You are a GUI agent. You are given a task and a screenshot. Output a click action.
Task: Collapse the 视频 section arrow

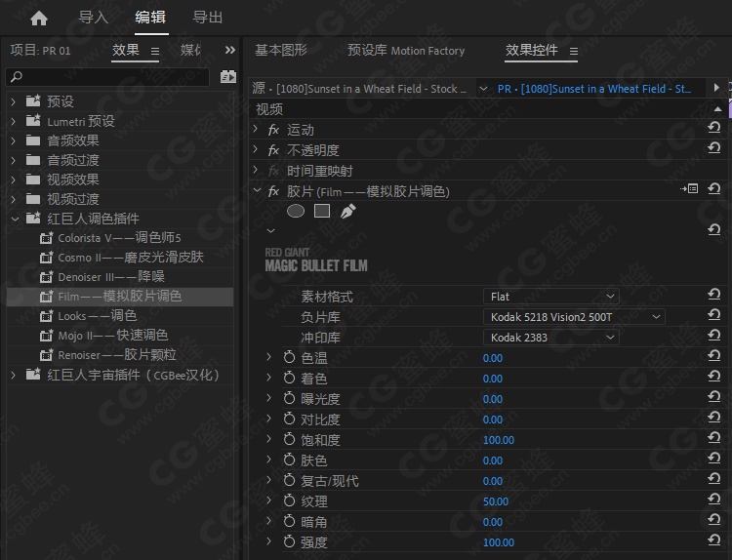pyautogui.click(x=717, y=109)
